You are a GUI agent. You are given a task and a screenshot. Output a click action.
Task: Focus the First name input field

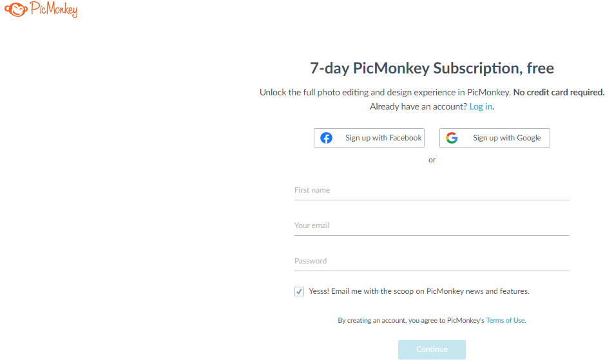click(432, 191)
